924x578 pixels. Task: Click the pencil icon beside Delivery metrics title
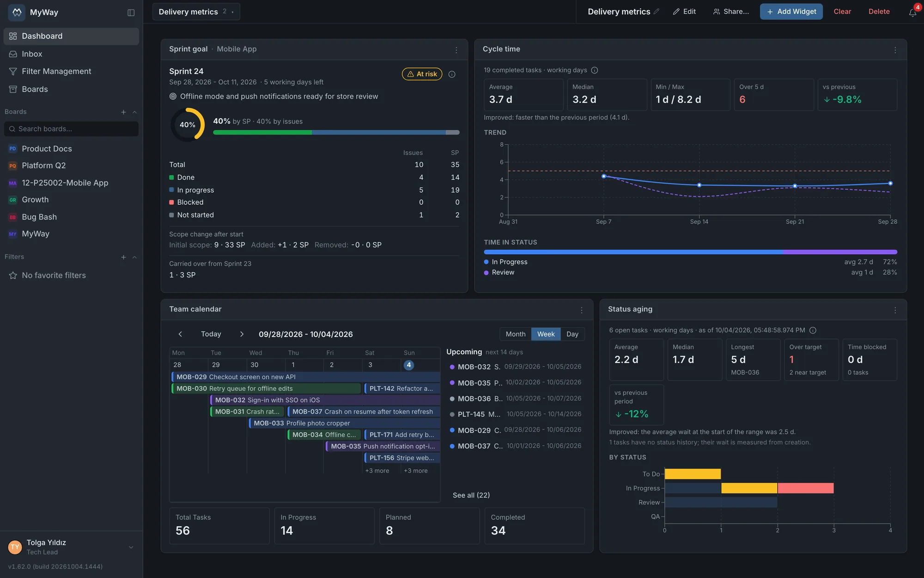[x=656, y=12]
